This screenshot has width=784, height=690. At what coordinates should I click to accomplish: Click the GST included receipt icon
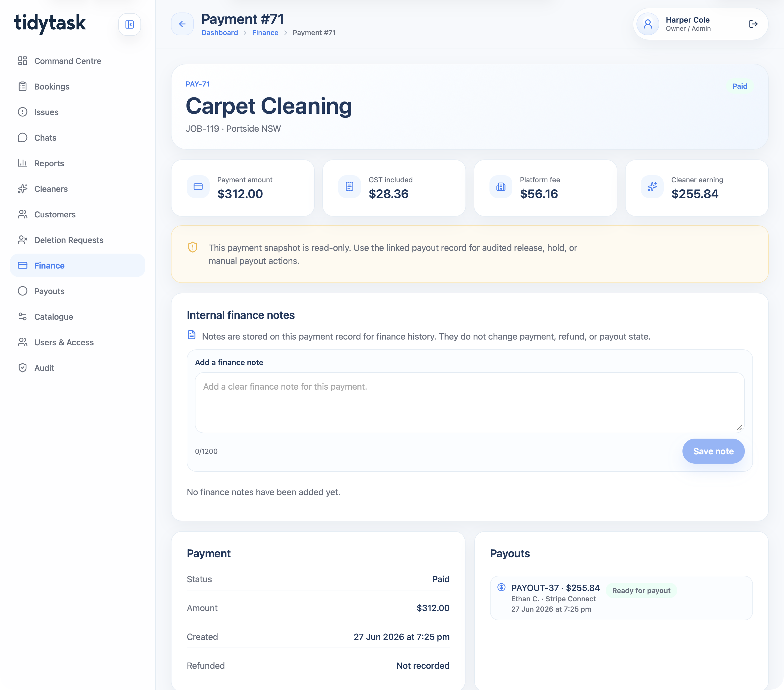click(350, 187)
